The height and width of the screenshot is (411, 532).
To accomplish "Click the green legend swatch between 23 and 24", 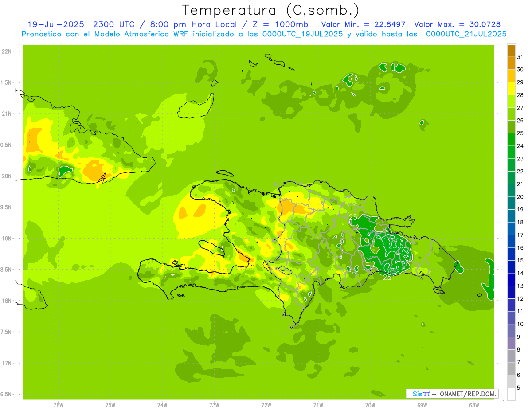I will [511, 152].
